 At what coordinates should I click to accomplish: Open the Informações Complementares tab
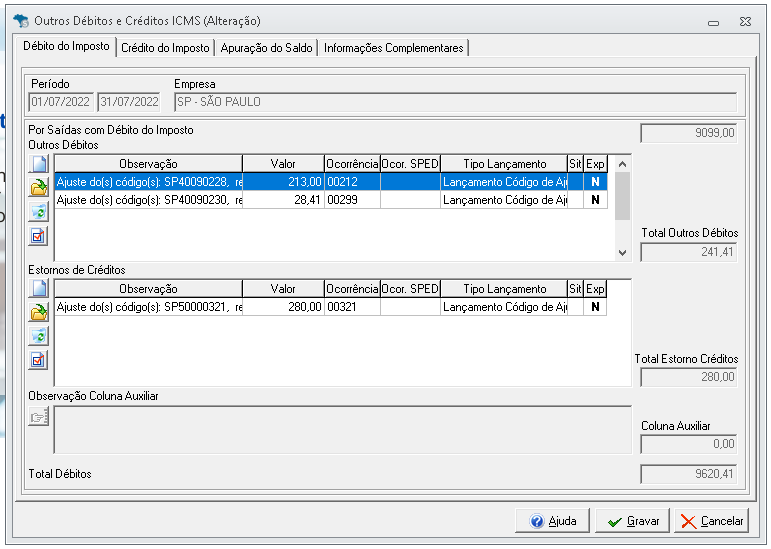tap(393, 48)
